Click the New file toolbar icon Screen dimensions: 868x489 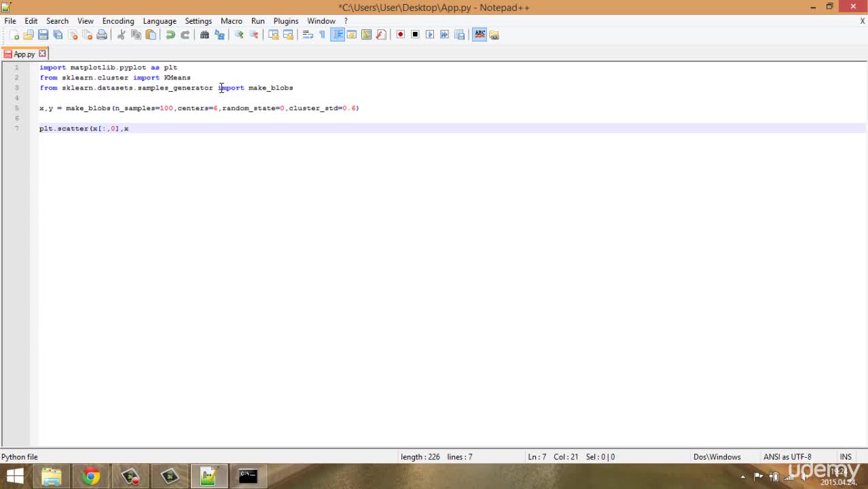14,35
